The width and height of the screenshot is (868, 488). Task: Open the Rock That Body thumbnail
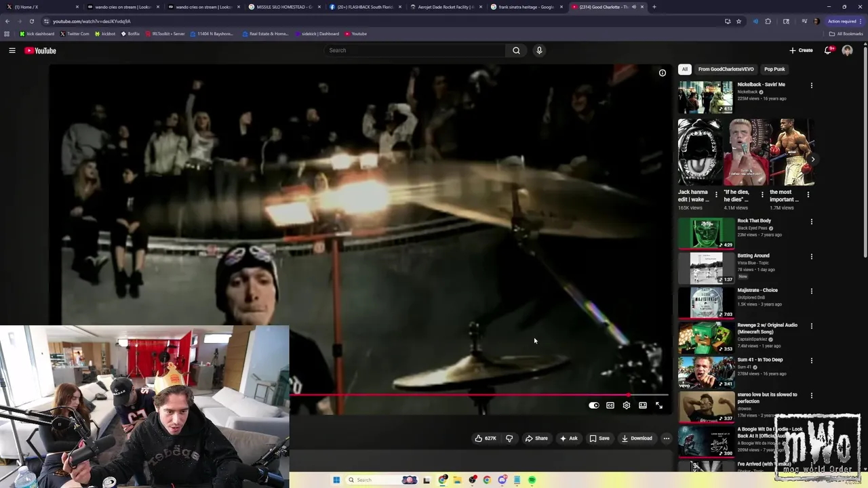[705, 233]
